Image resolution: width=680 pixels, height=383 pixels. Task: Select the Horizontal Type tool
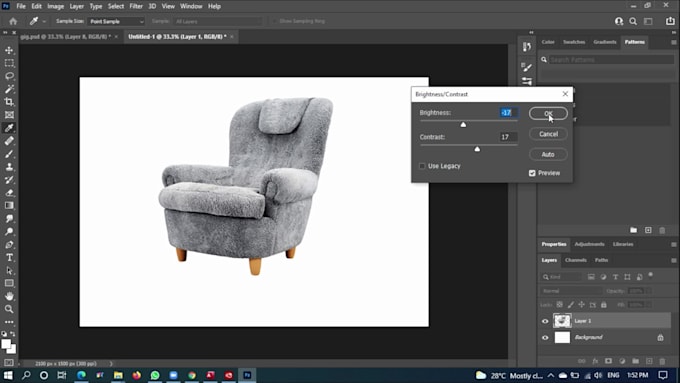click(9, 258)
